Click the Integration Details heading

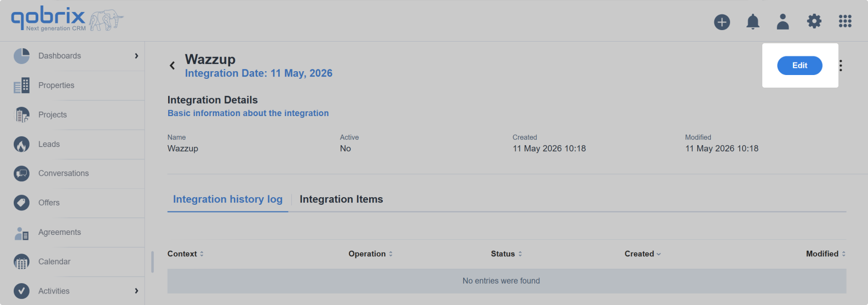coord(212,100)
